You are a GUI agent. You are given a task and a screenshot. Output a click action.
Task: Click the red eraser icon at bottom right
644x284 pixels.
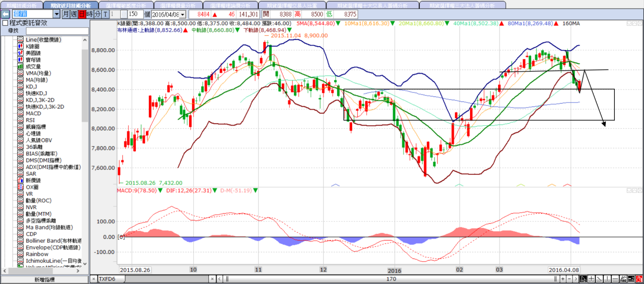[639, 279]
